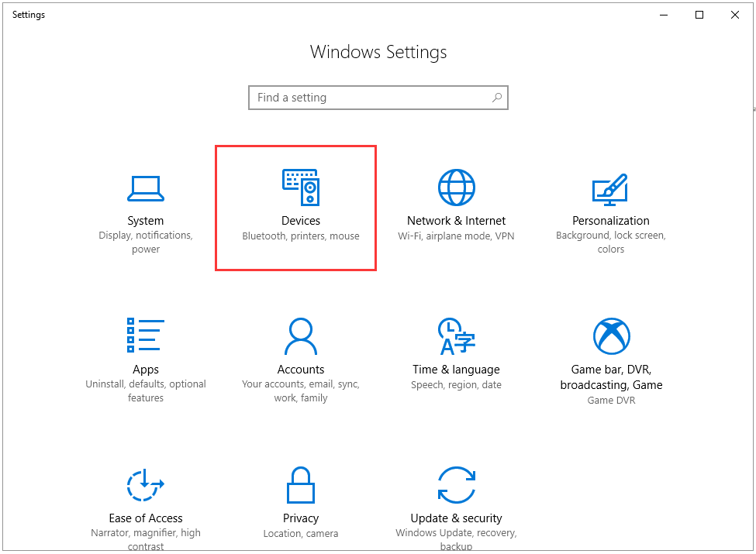Image resolution: width=756 pixels, height=554 pixels.
Task: Click 'Background, lock screen, colors' description
Action: coord(611,243)
